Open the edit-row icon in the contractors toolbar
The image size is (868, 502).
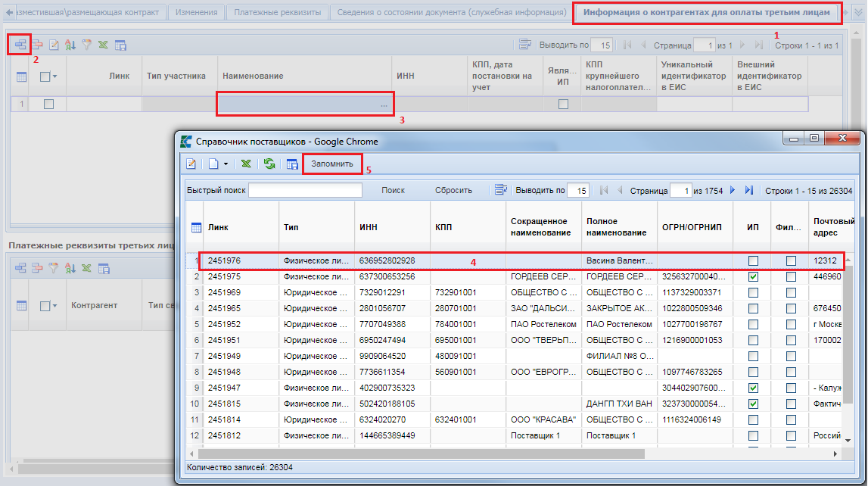pos(54,45)
